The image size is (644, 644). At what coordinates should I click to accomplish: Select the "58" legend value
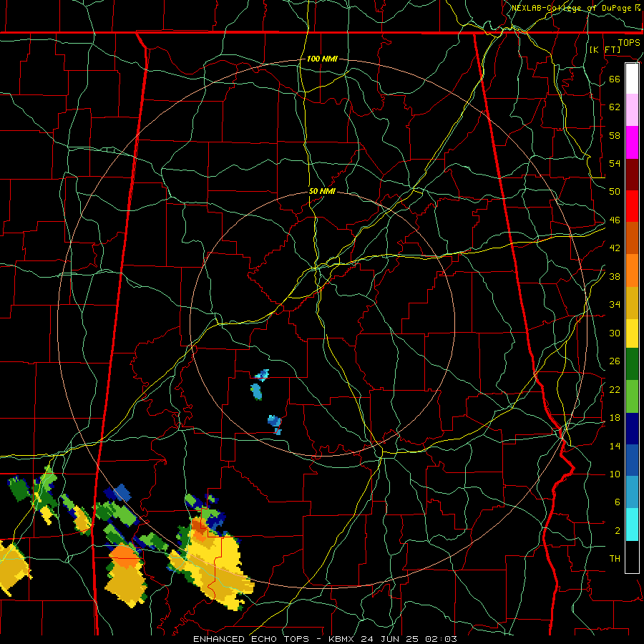click(615, 135)
